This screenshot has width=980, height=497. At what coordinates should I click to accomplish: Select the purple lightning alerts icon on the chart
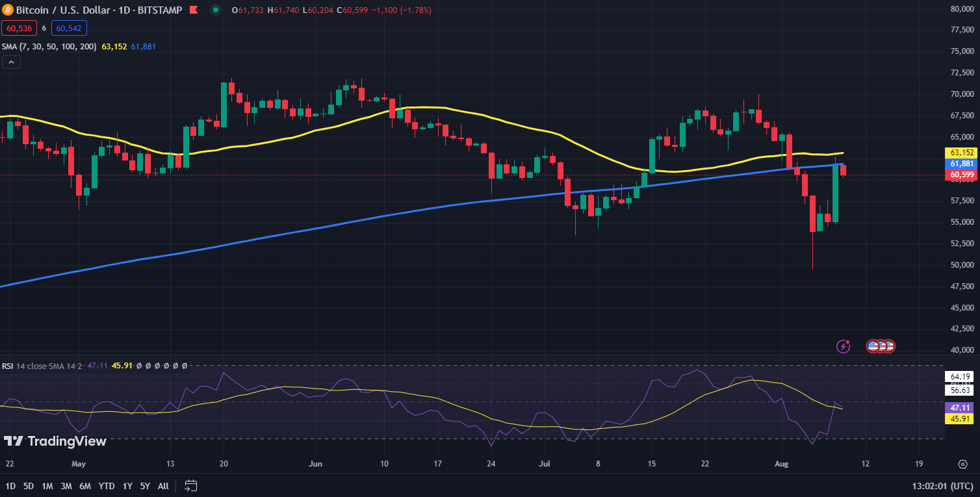click(x=843, y=347)
